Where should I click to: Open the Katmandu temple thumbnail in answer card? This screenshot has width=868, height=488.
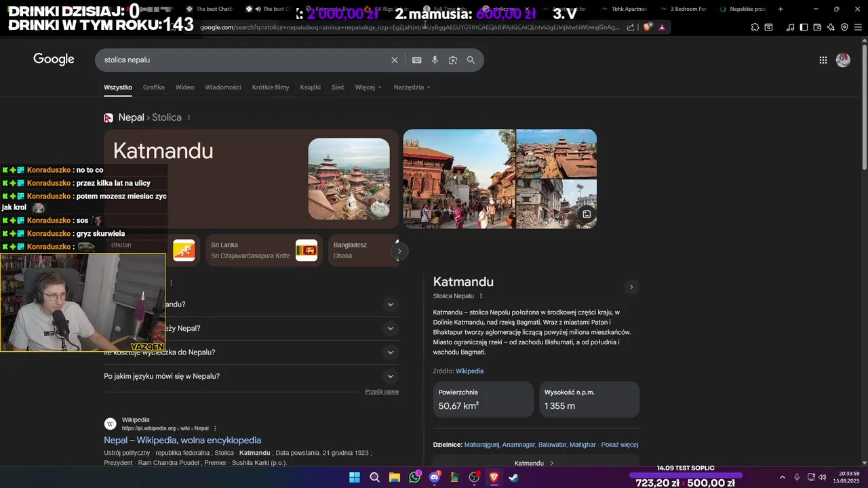pyautogui.click(x=349, y=179)
